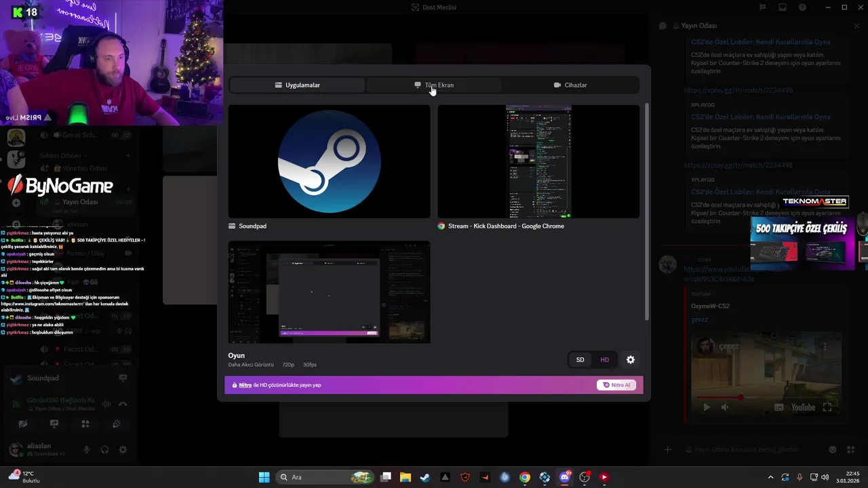Open File Explorer from the taskbar
This screenshot has height=488, width=868.
[406, 477]
